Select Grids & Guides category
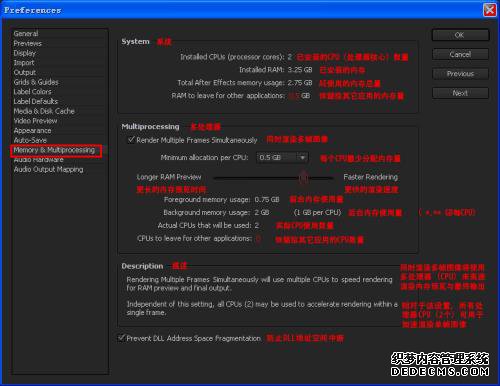This screenshot has width=500, height=386. (36, 82)
